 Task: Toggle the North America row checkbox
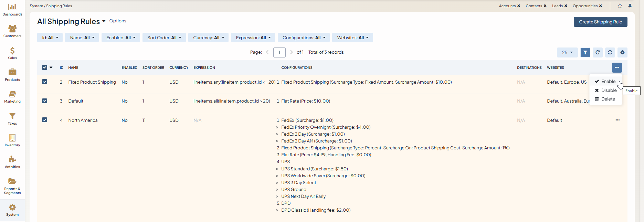click(x=44, y=120)
